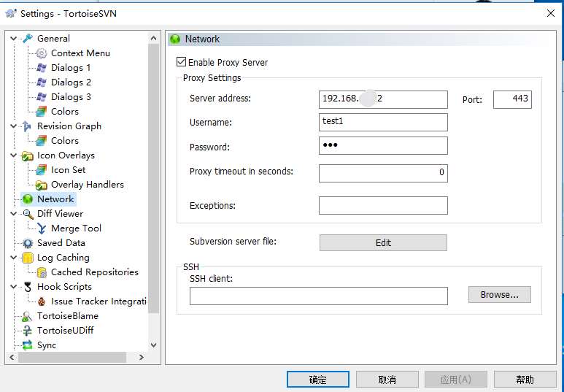
Task: Click the Colors icon under General
Action: pos(42,112)
